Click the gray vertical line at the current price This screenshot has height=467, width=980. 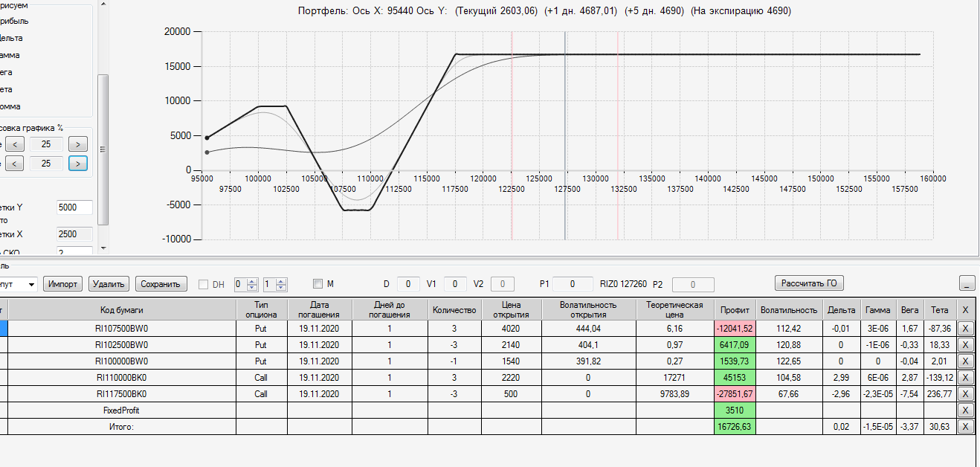(x=565, y=134)
